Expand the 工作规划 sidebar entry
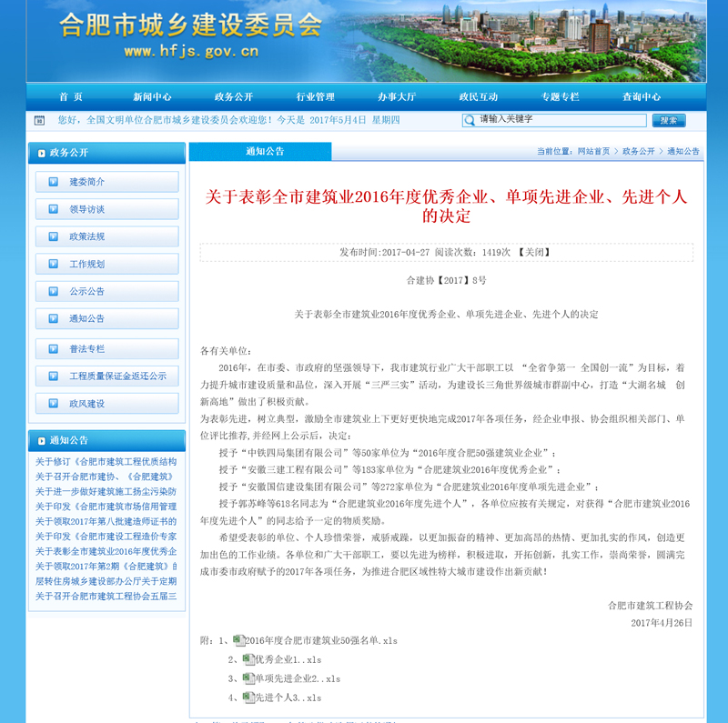 coord(87,264)
